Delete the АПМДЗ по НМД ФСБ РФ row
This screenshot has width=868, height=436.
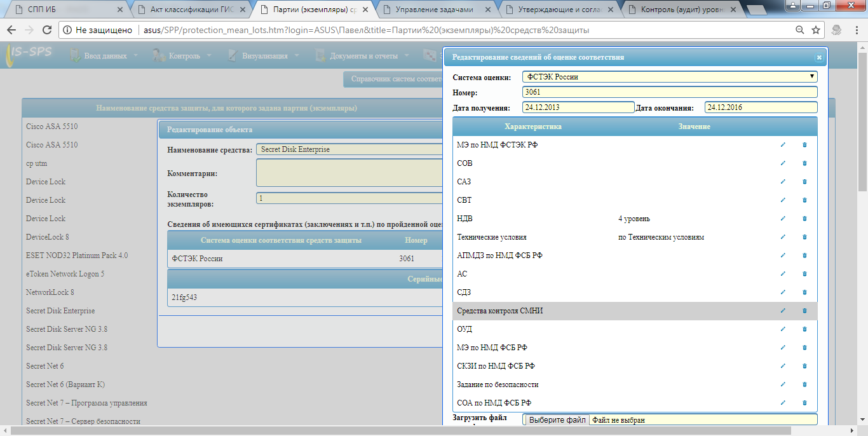pyautogui.click(x=804, y=255)
